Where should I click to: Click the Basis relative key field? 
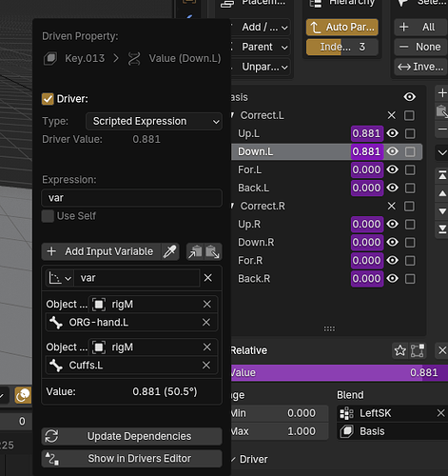pyautogui.click(x=393, y=431)
